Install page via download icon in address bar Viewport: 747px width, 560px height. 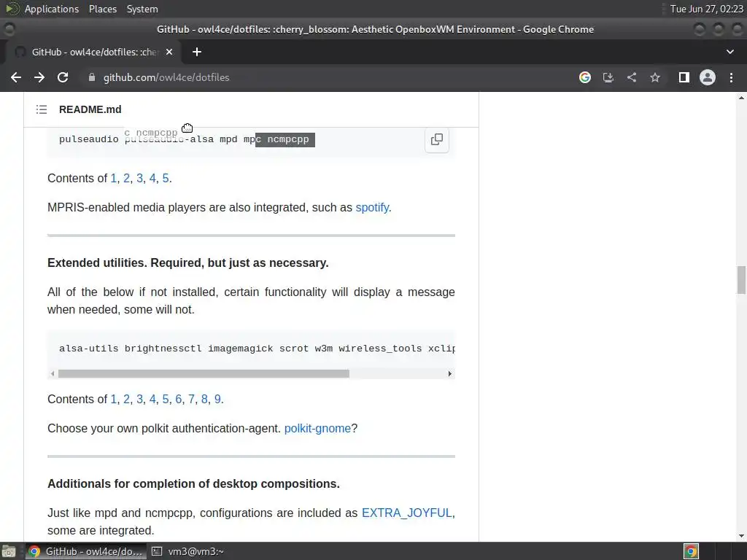click(608, 77)
